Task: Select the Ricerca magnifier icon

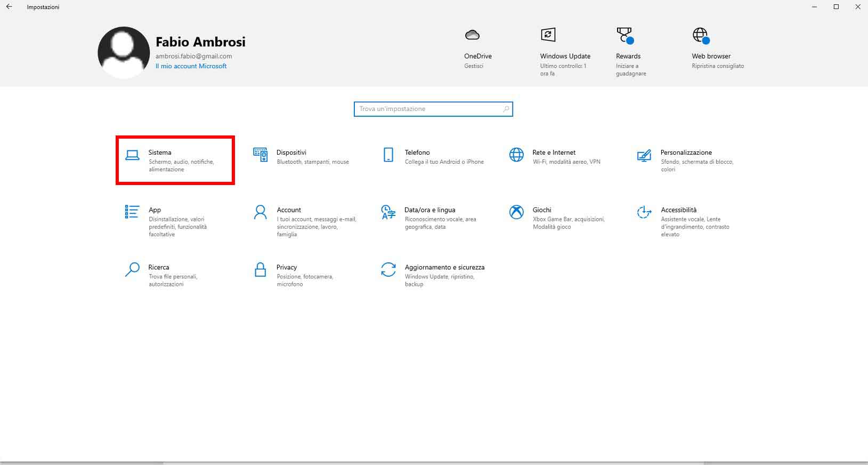Action: [x=132, y=270]
